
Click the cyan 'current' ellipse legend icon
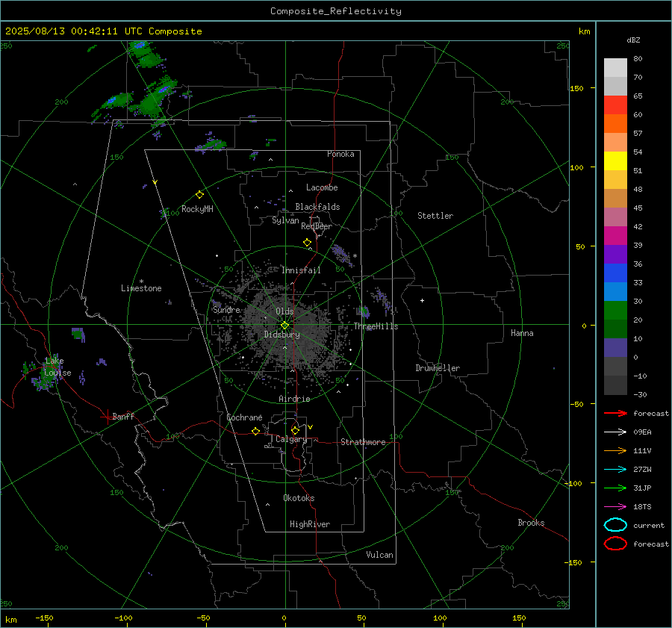click(615, 525)
